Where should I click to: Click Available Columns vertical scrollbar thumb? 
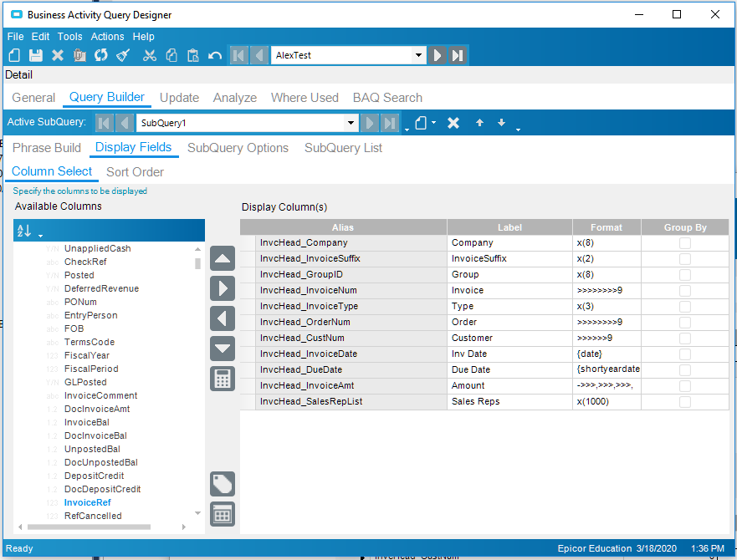point(198,263)
